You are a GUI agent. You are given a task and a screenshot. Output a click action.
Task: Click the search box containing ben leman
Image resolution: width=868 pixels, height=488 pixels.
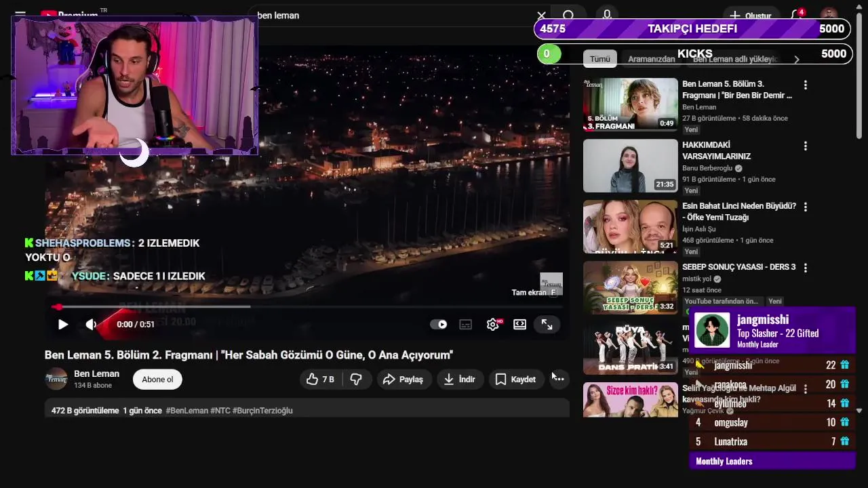click(x=393, y=15)
